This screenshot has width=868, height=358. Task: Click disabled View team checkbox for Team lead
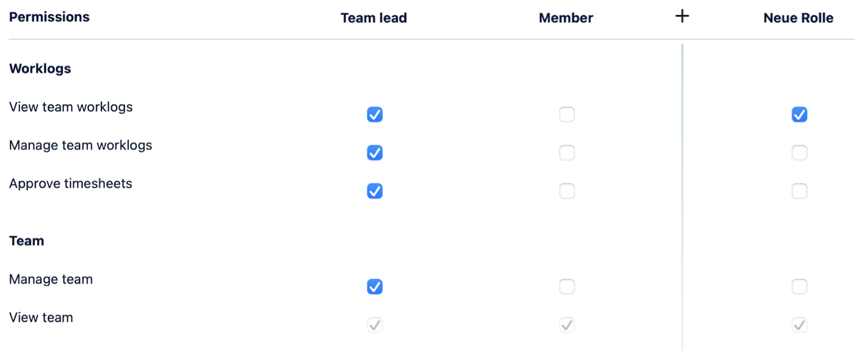[x=374, y=325]
